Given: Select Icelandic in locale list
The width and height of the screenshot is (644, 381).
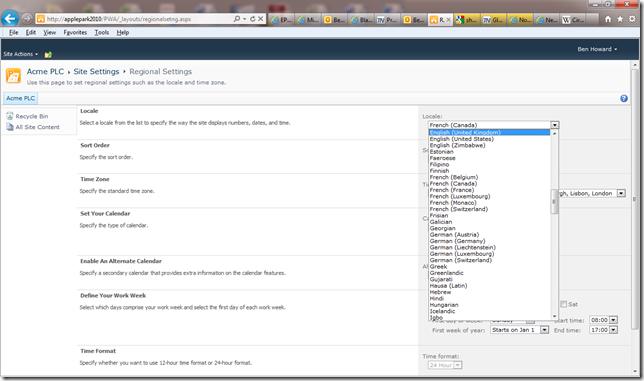Looking at the screenshot, I should click(x=489, y=311).
